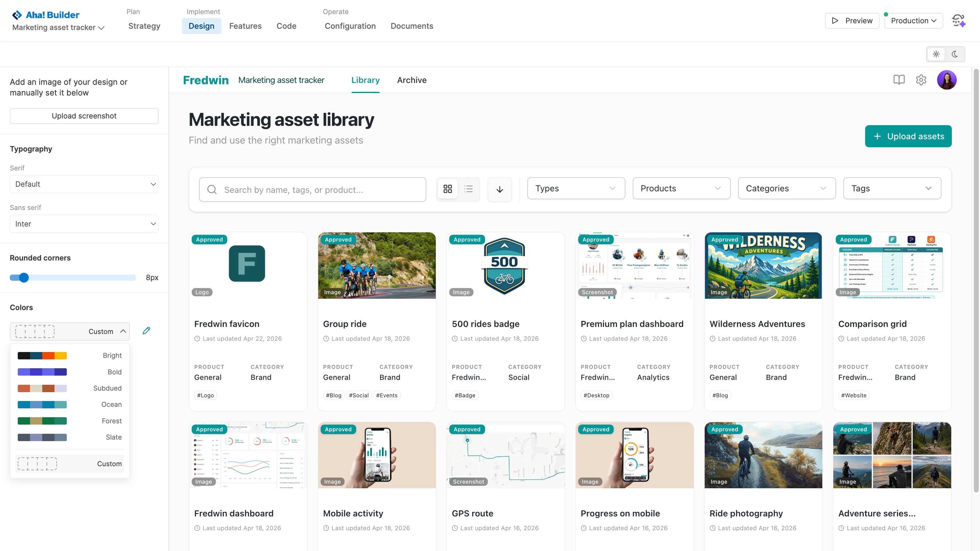This screenshot has width=980, height=551.
Task: Open the sort order arrow control
Action: [499, 189]
